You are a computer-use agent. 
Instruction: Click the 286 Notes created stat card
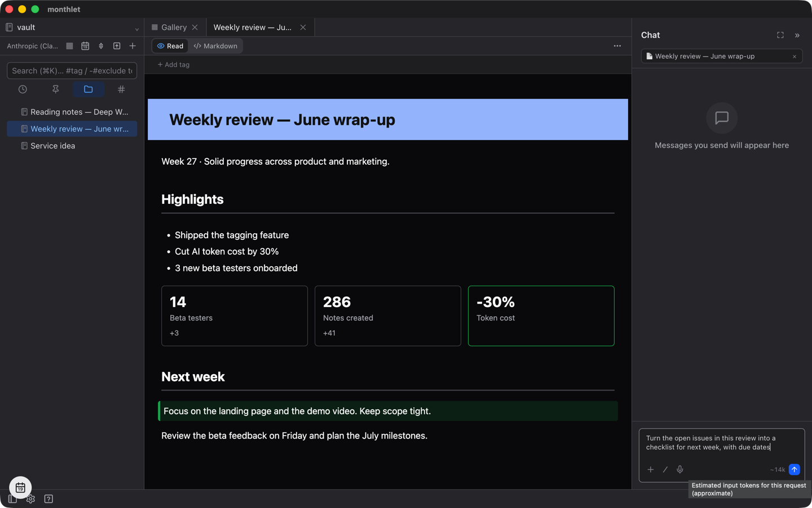pos(388,316)
